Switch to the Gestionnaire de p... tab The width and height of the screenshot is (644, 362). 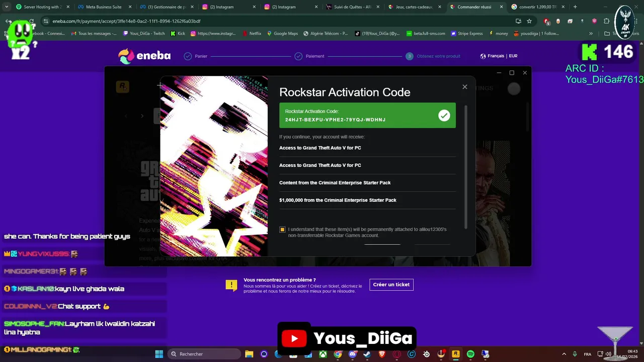pos(166,7)
